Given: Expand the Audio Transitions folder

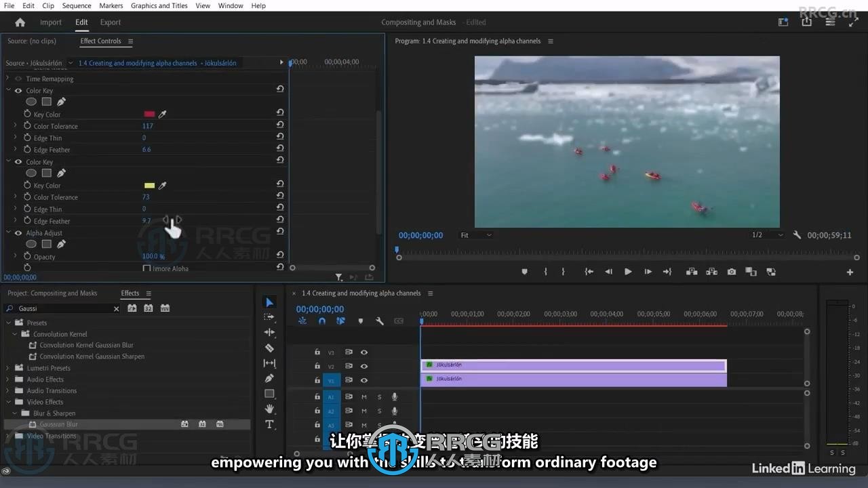Looking at the screenshot, I should [9, 390].
